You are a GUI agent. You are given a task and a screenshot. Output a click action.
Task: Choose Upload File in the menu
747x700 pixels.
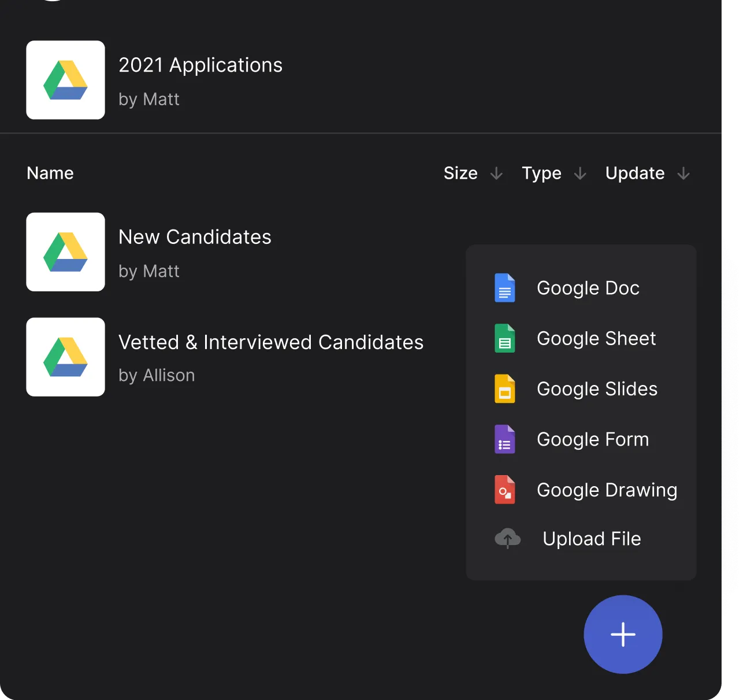[592, 539]
